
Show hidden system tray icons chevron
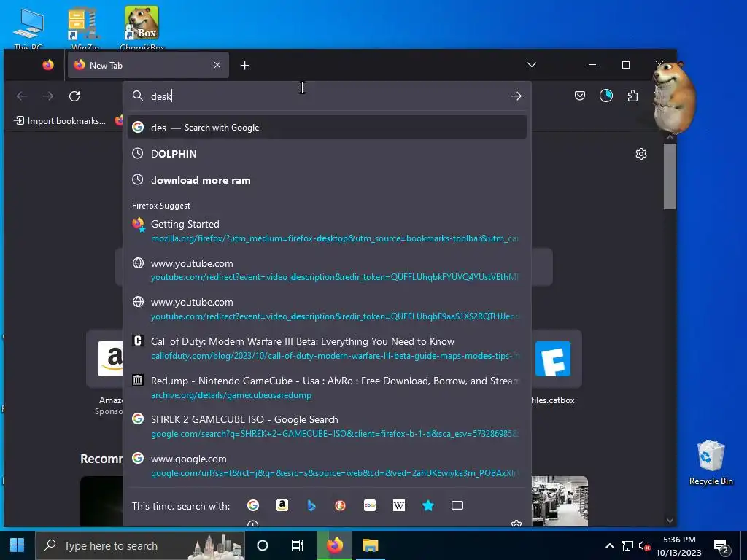609,545
